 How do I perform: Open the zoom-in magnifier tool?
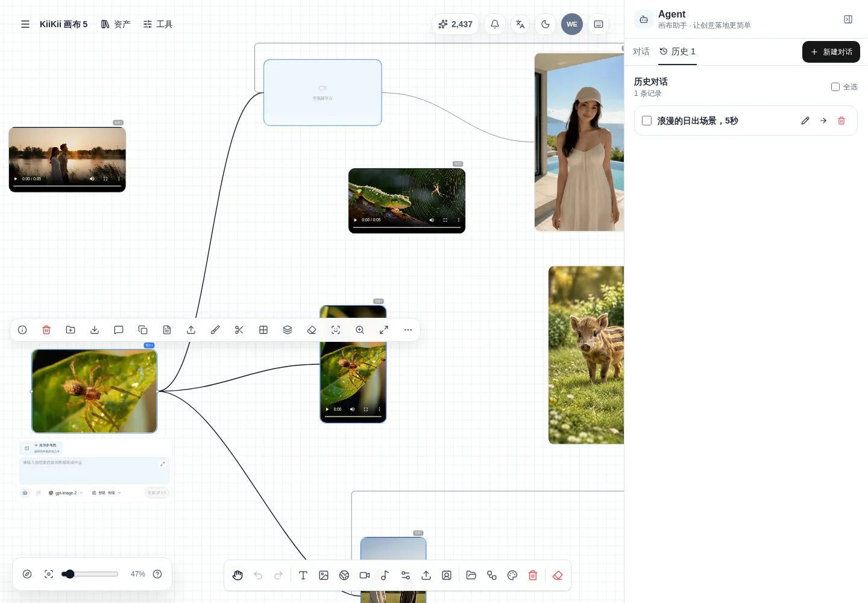pyautogui.click(x=360, y=330)
